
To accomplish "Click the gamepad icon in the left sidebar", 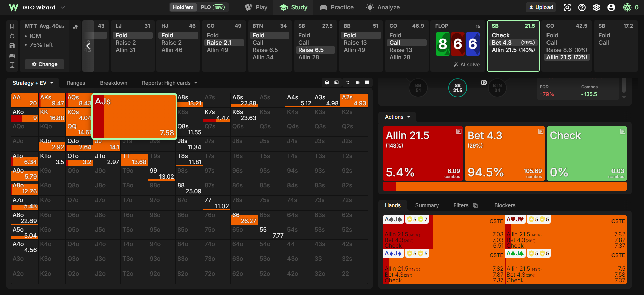I will [12, 55].
